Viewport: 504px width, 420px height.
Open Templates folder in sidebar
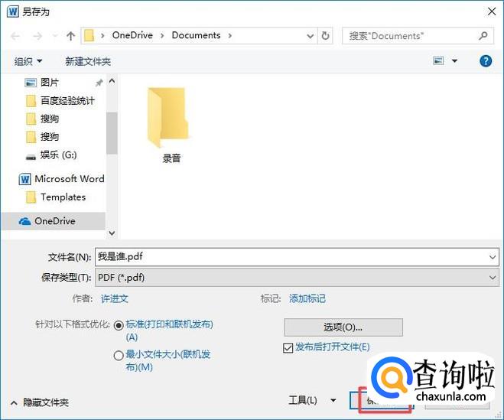[56, 197]
